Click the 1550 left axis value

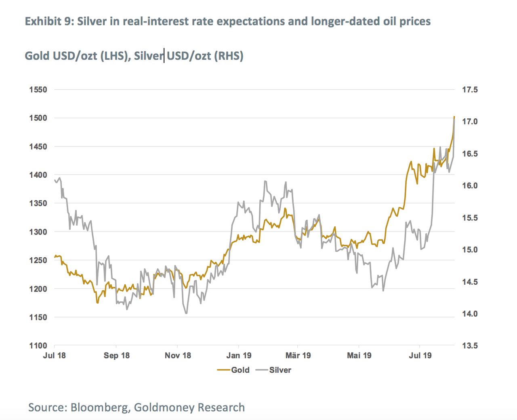tap(38, 90)
